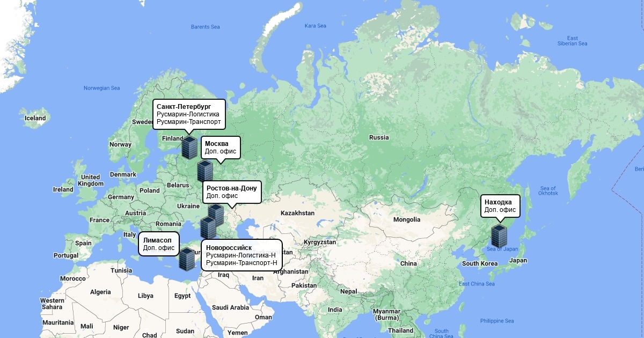Select the Moscow office building marker

pos(204,171)
